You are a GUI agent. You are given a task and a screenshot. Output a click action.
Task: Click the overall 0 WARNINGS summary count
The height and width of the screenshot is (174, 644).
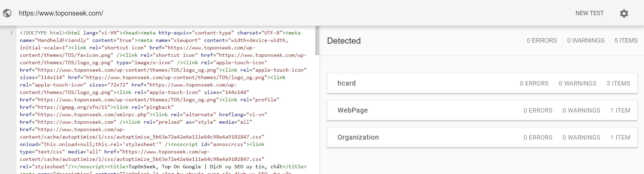tap(586, 41)
